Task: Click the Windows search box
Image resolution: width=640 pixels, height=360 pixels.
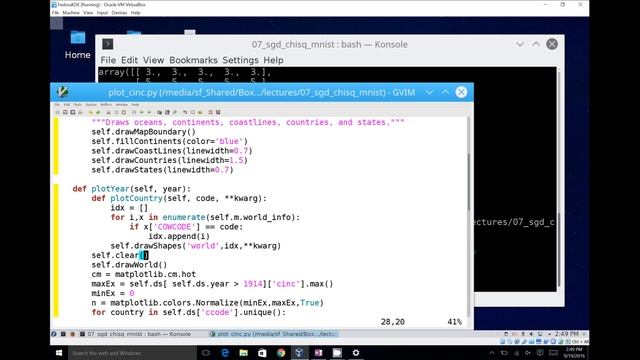Action: (132, 353)
